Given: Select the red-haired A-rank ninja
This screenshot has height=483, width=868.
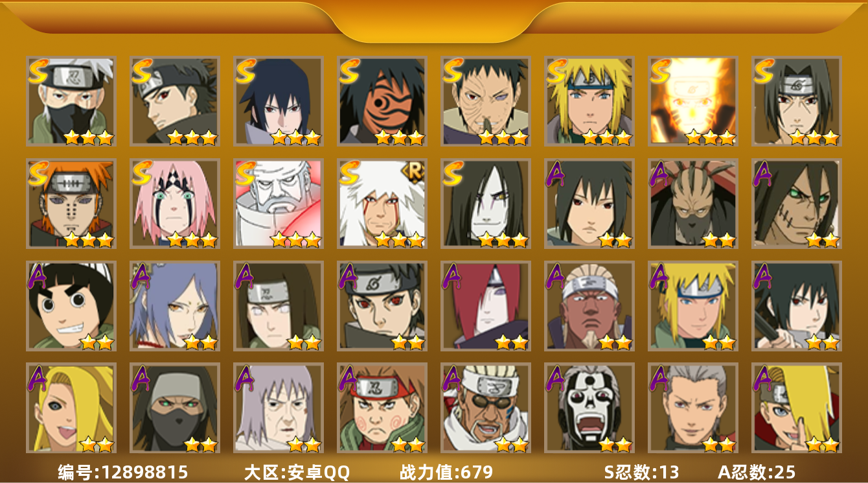Looking at the screenshot, I should pos(486,306).
